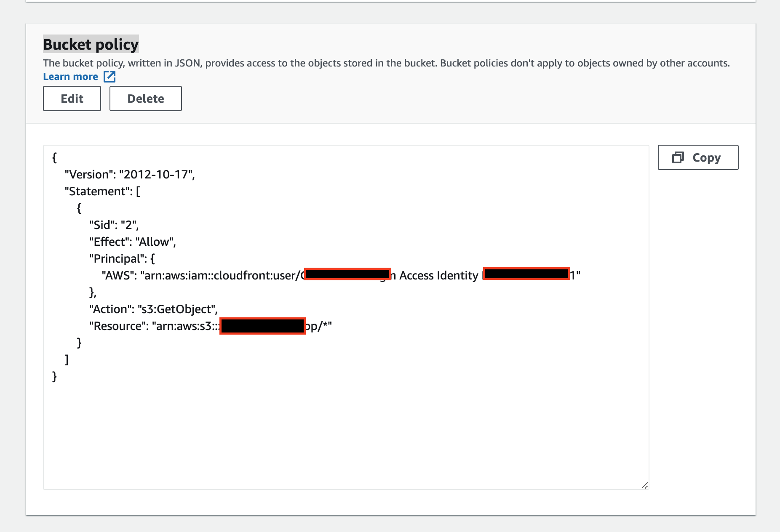Click the Edit bucket policy button
Screen dimensions: 780x532
[72, 98]
